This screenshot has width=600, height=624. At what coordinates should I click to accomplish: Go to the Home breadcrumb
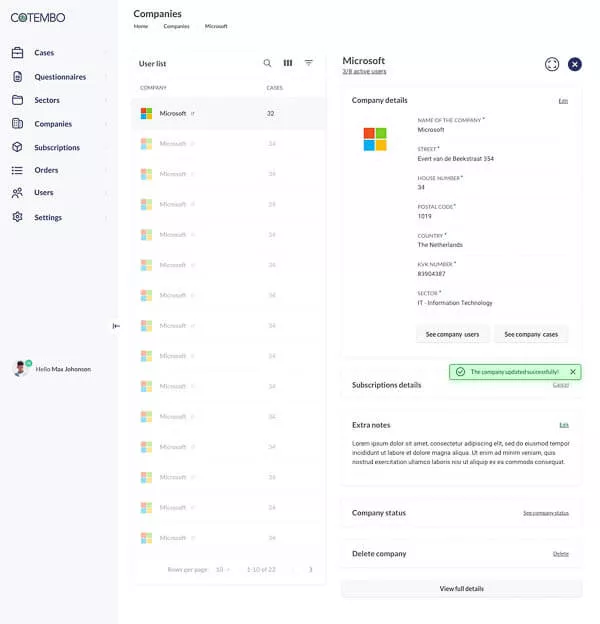[141, 26]
